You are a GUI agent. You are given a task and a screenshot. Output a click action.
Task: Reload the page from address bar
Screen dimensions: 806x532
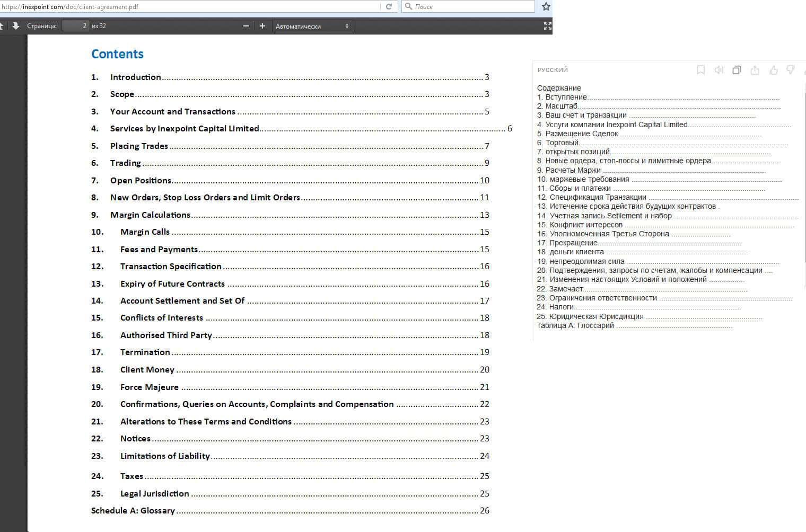tap(389, 7)
